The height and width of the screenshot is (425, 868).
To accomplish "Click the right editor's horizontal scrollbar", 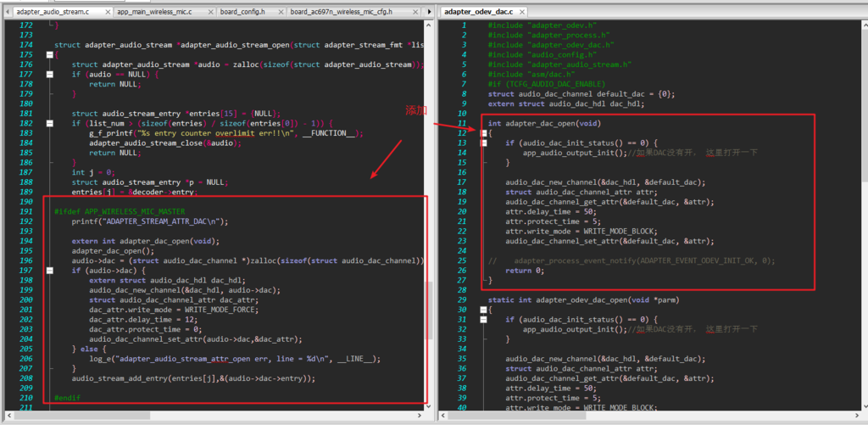I will pyautogui.click(x=650, y=414).
